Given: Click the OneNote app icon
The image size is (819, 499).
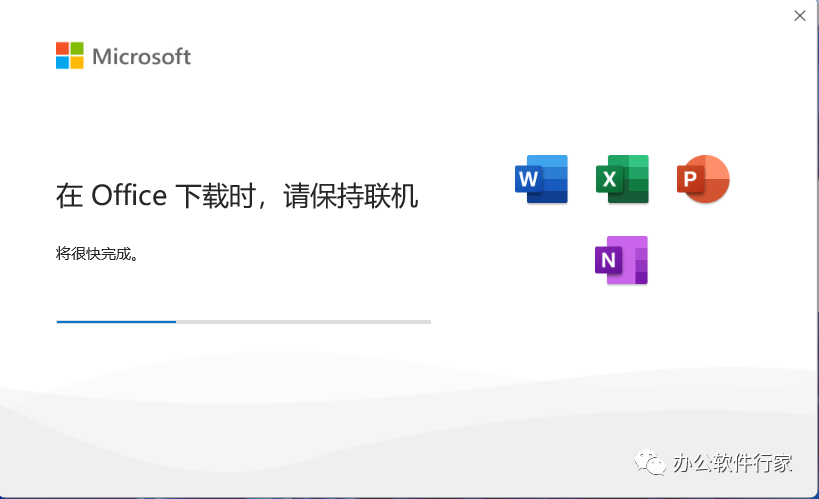Looking at the screenshot, I should 622,260.
